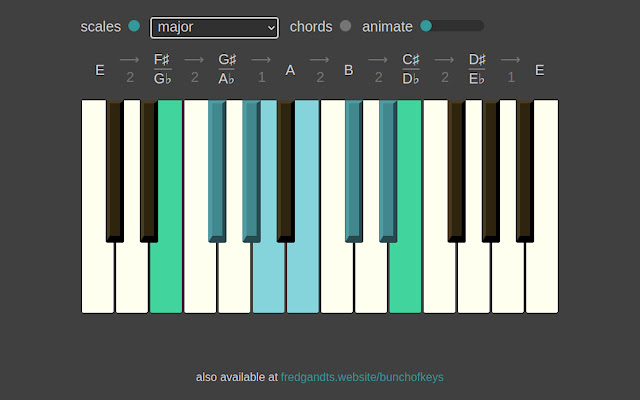Click the F♯/G♭ note label in the scale row

(x=162, y=69)
